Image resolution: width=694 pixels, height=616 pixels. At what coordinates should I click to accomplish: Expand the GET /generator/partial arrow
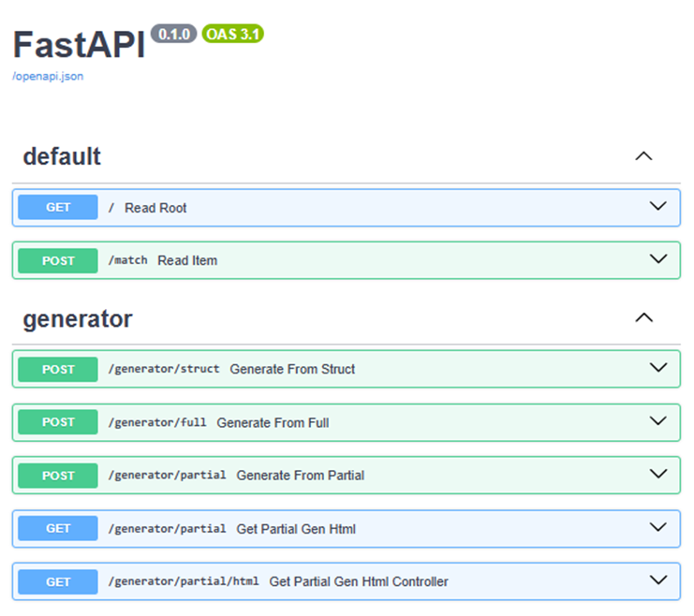(x=657, y=527)
